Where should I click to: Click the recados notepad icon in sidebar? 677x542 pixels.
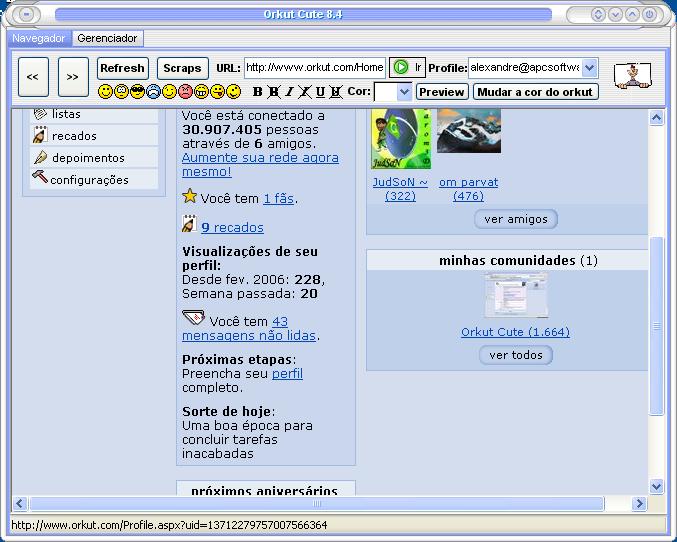(40, 135)
